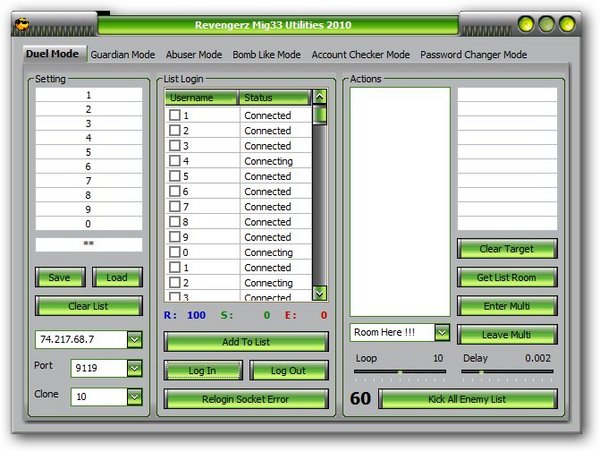This screenshot has width=600, height=452.
Task: Check the box beside username 9
Action: pyautogui.click(x=174, y=237)
